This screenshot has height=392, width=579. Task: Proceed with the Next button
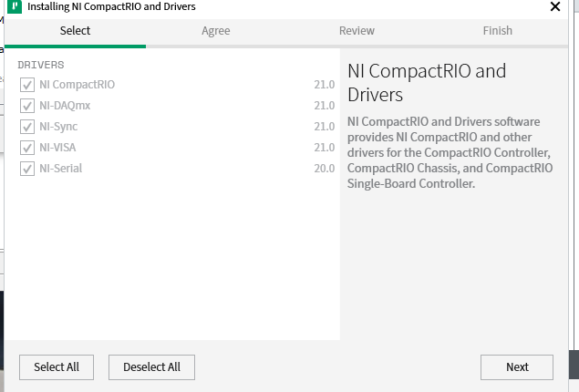tap(517, 367)
